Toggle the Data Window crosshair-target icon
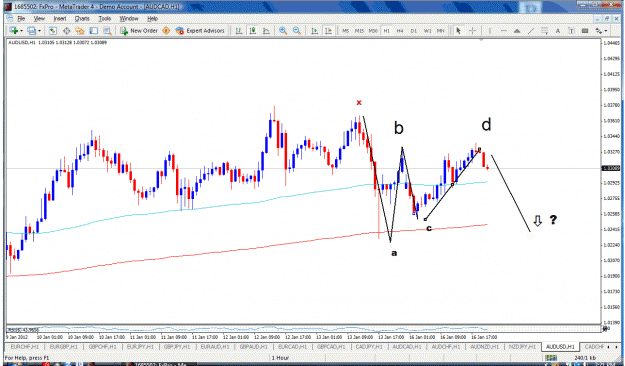Screen dimensions: 625x366 point(66,31)
